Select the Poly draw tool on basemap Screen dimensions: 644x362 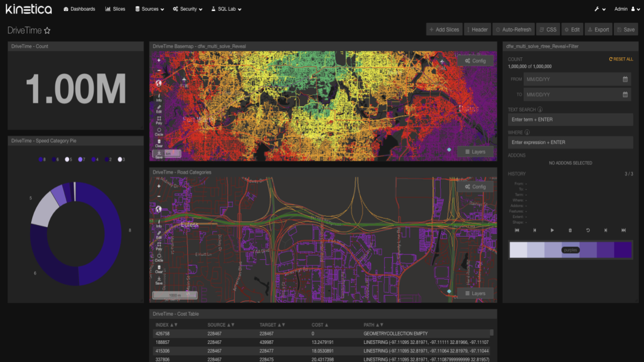159,120
